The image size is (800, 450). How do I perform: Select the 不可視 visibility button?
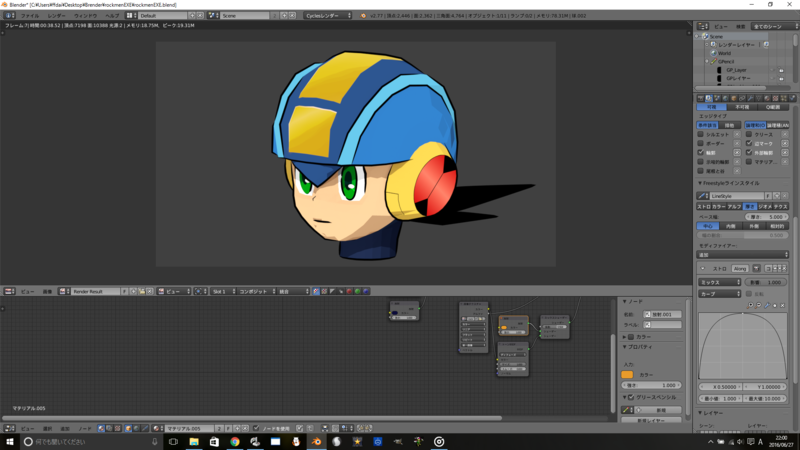[742, 107]
